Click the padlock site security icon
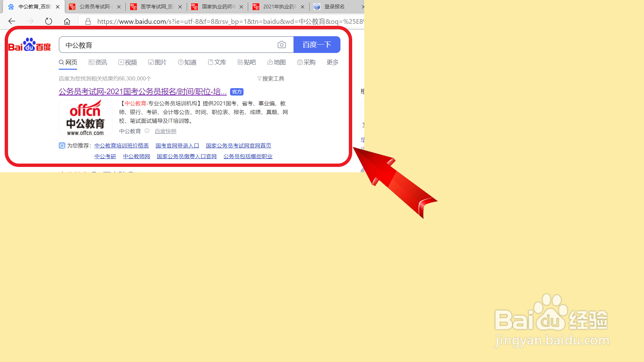The width and height of the screenshot is (644, 362). point(88,21)
